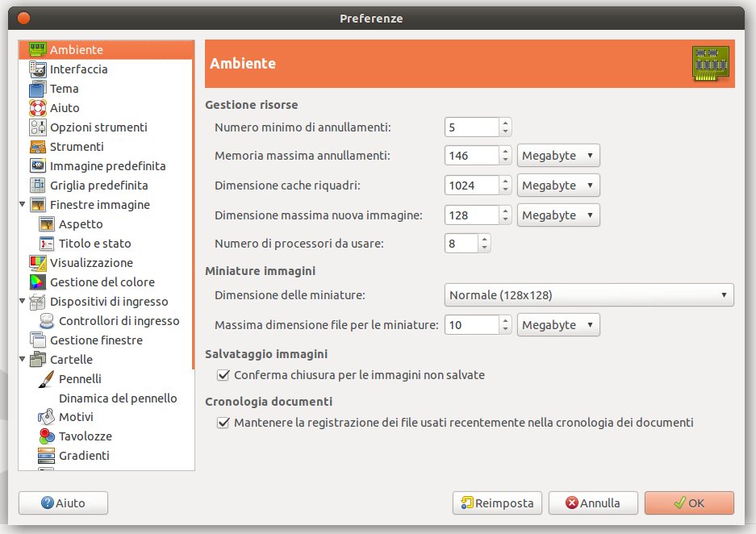Click the Pennelli brush icon

46,379
